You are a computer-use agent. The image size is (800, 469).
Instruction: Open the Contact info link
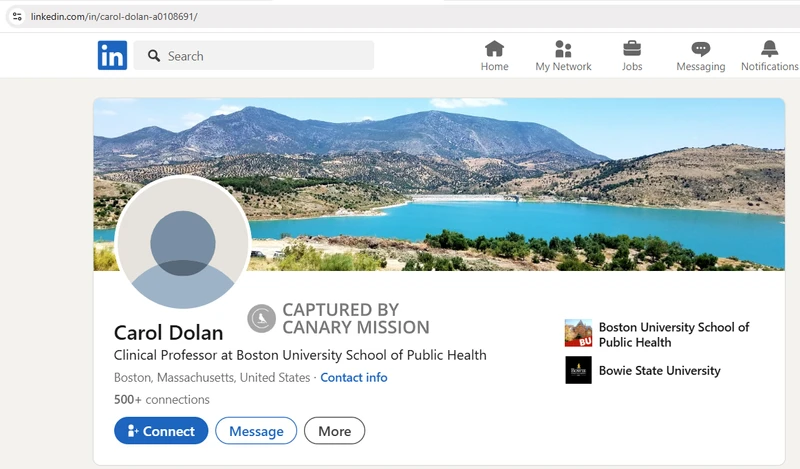click(354, 377)
